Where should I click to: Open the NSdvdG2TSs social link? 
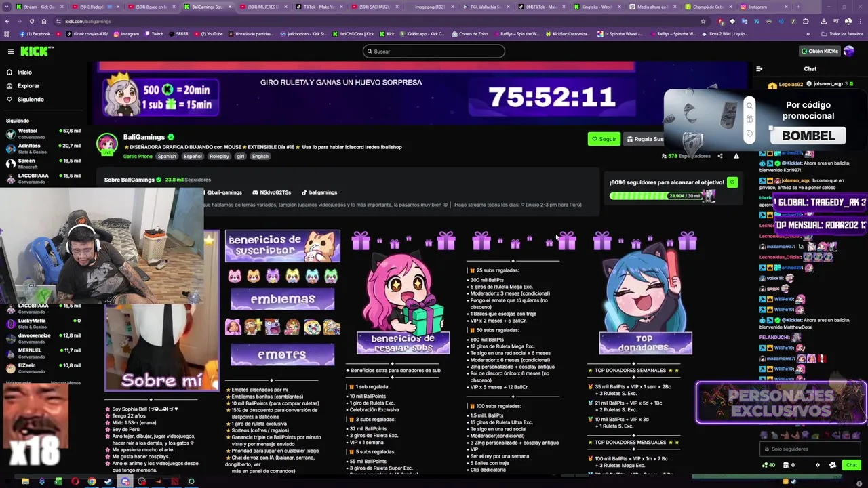(x=271, y=192)
